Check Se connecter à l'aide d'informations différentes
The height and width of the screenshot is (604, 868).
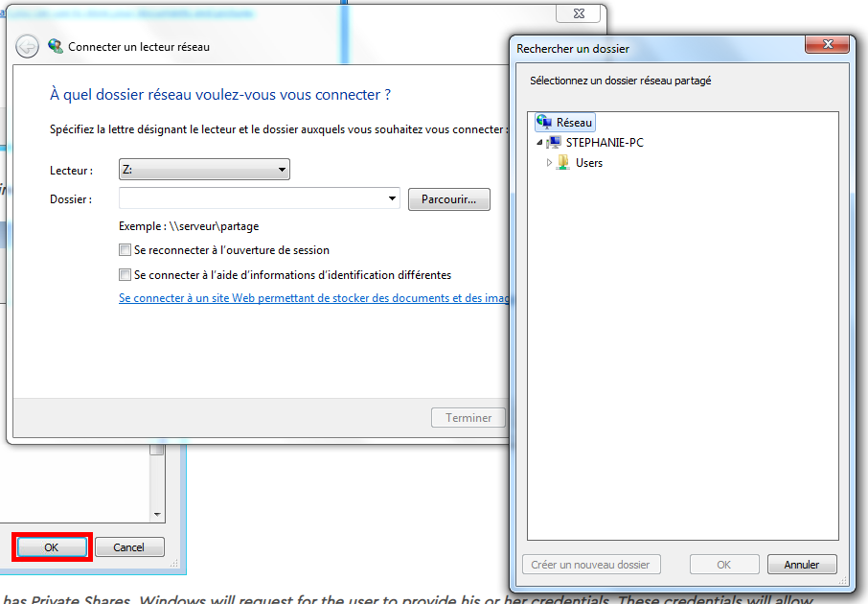click(126, 275)
